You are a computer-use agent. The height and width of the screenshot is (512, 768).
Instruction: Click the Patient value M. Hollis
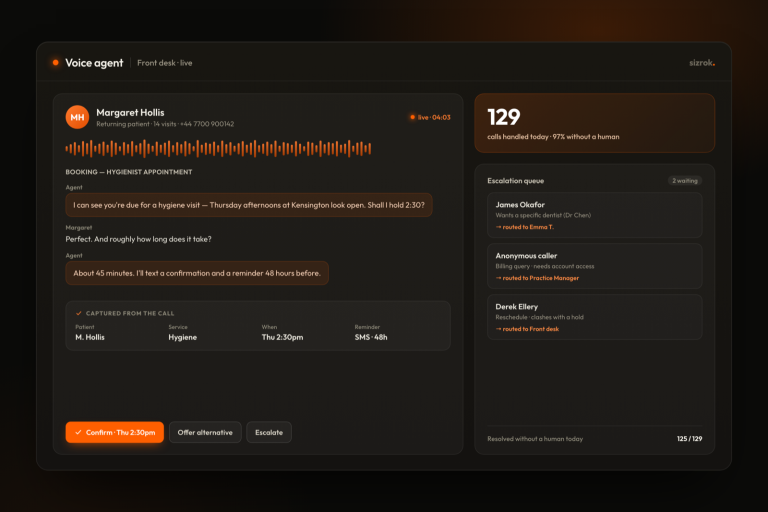[x=90, y=337]
